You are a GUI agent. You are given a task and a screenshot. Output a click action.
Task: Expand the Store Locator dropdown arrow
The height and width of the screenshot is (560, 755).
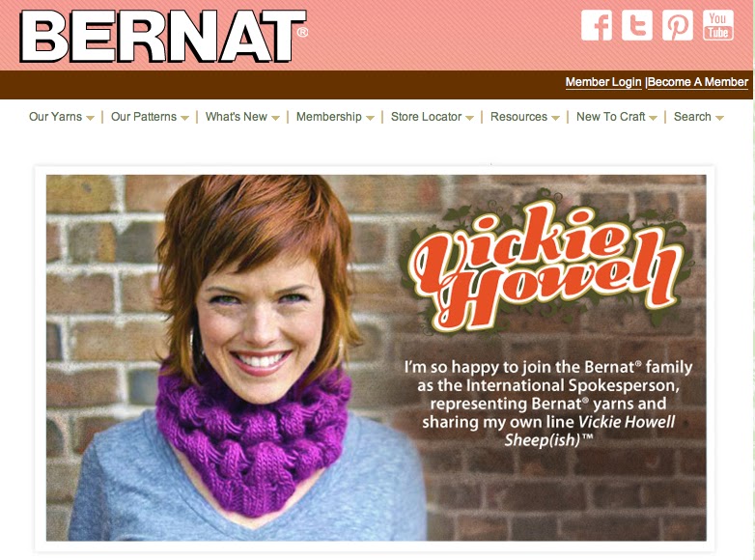tap(470, 118)
